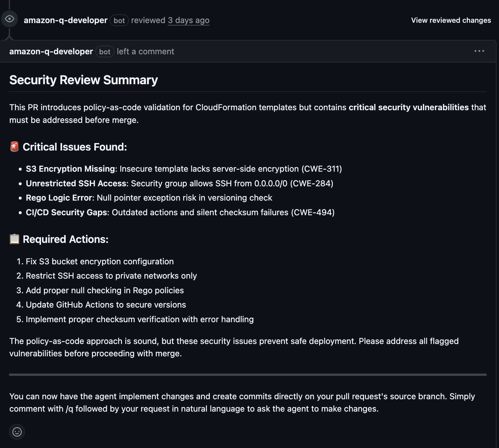Click the 3 days ago timestamp link
The width and height of the screenshot is (499, 448).
[x=189, y=20]
